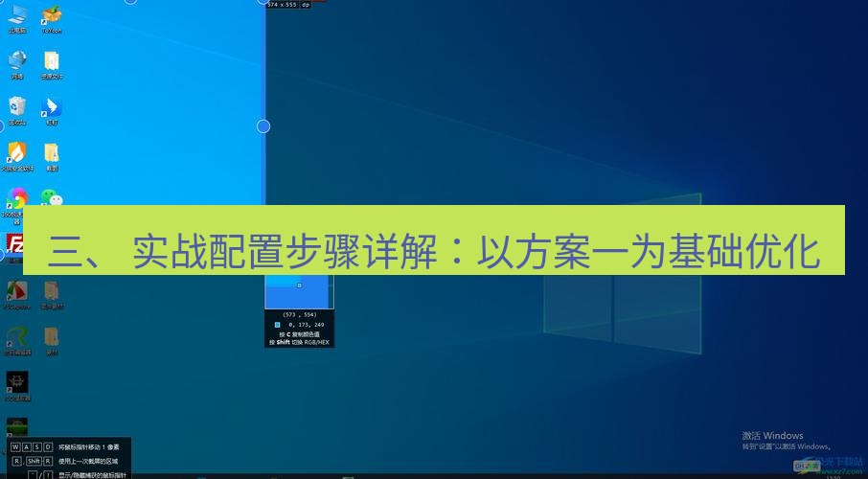Launch the FSCapture red-green shortcut icon

pyautogui.click(x=17, y=295)
